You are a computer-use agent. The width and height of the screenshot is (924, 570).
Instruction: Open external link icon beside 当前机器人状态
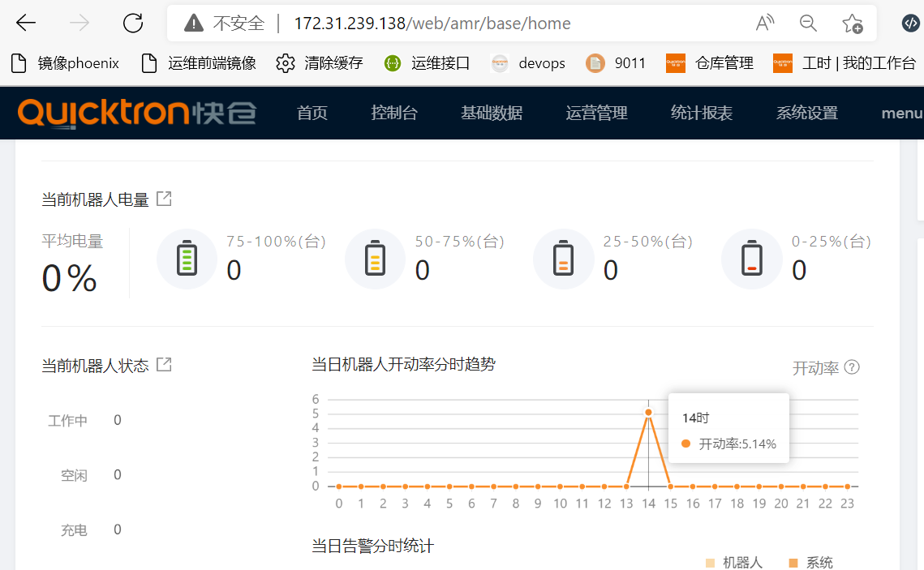point(164,365)
